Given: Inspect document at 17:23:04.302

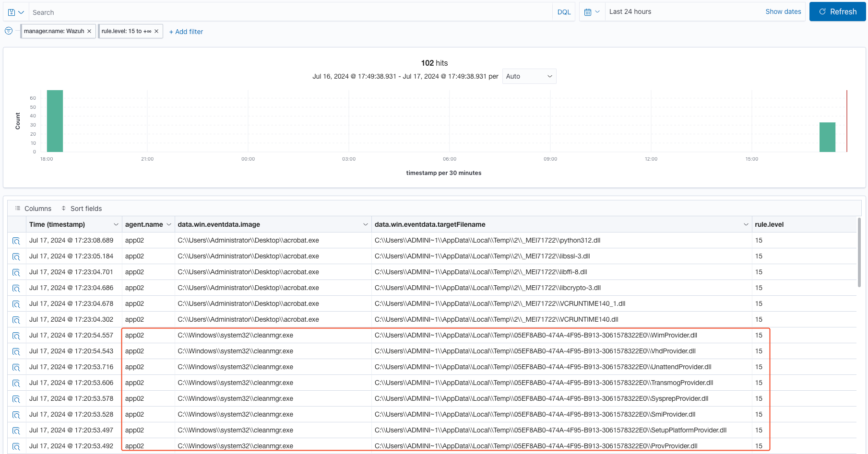Looking at the screenshot, I should click(x=16, y=320).
